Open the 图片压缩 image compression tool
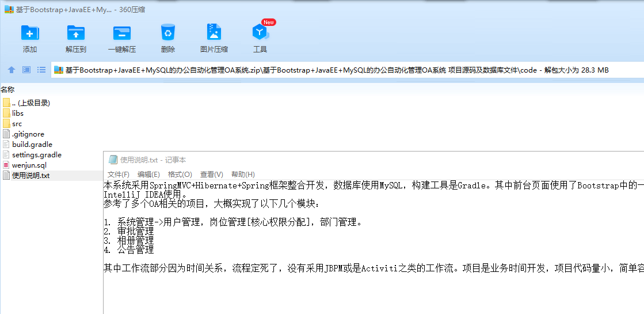 point(214,32)
